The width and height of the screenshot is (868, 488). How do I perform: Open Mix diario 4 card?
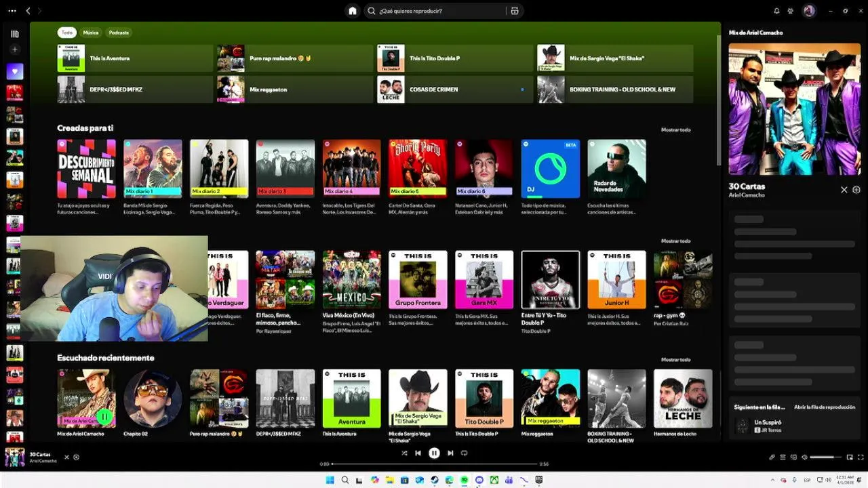(351, 178)
